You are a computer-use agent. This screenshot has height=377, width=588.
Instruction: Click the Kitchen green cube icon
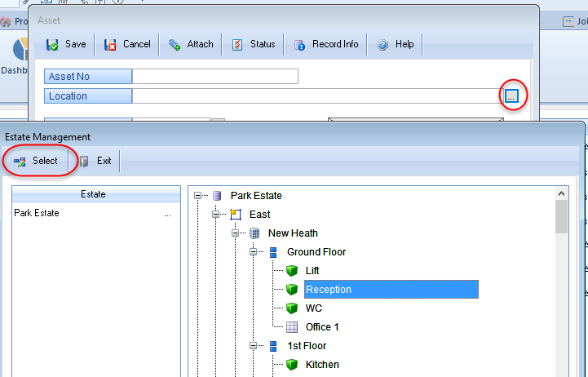click(292, 364)
